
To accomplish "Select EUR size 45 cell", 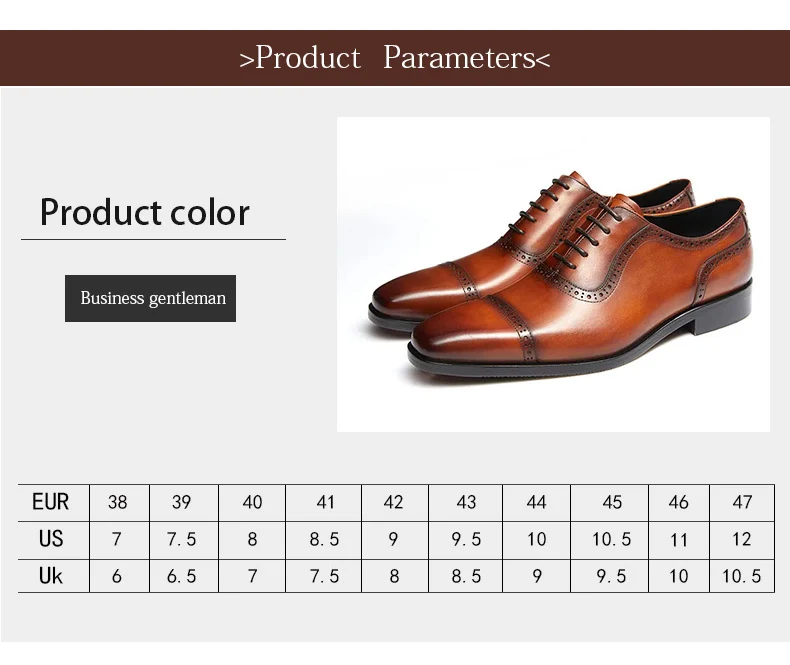I will point(611,502).
